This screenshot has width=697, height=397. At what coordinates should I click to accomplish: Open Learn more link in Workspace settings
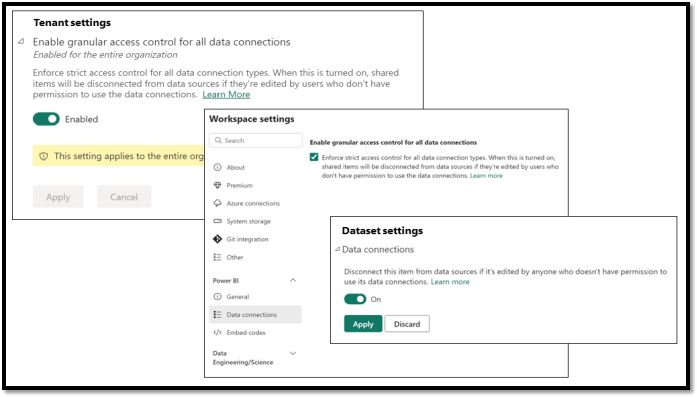486,176
